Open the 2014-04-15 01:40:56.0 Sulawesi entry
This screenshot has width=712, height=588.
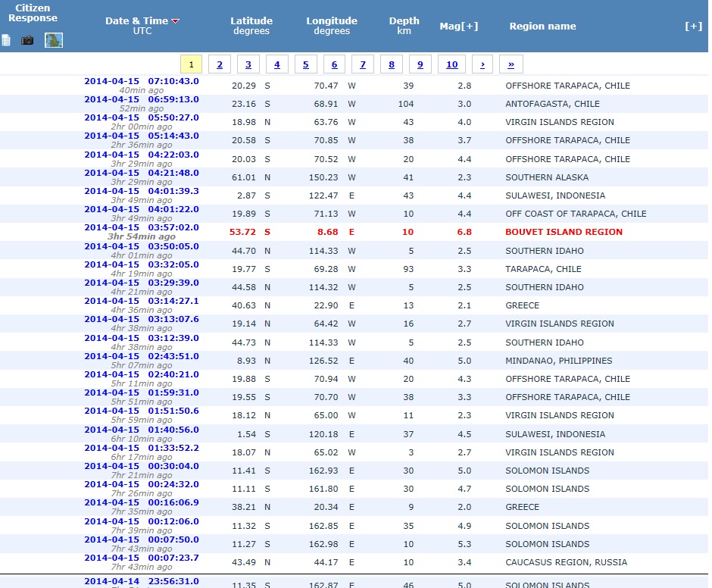tap(142, 430)
